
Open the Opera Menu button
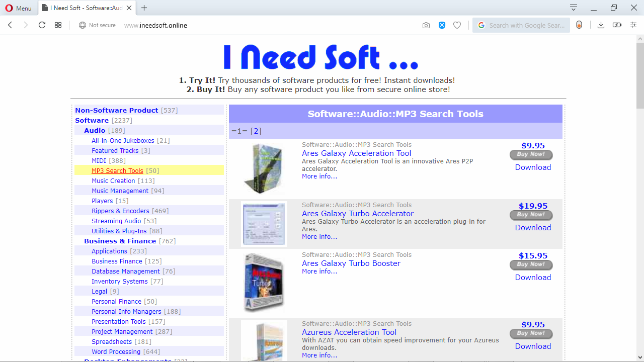pos(19,8)
